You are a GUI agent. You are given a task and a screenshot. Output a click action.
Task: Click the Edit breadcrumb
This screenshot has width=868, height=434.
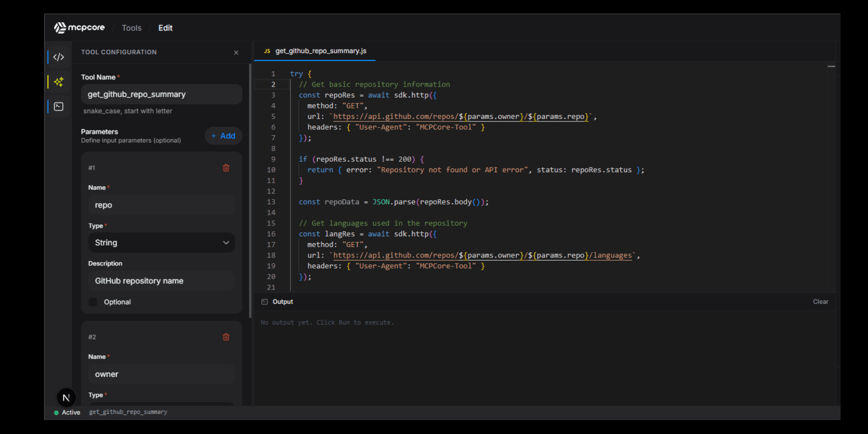[165, 28]
